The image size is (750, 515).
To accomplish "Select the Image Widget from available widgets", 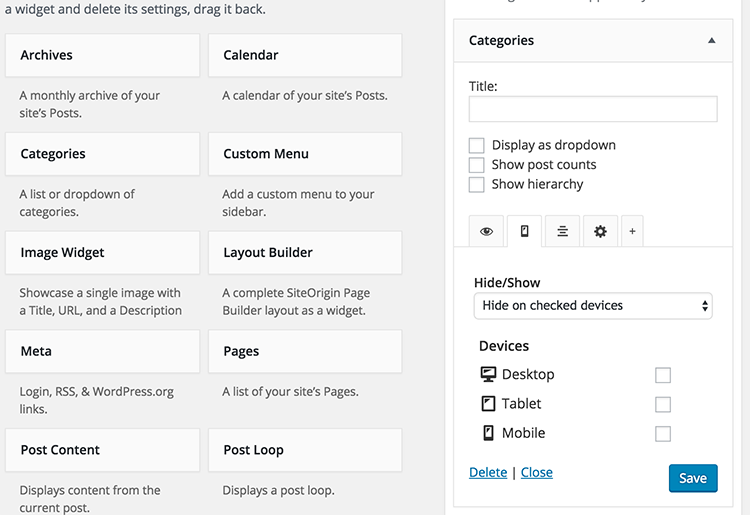I will 104,253.
